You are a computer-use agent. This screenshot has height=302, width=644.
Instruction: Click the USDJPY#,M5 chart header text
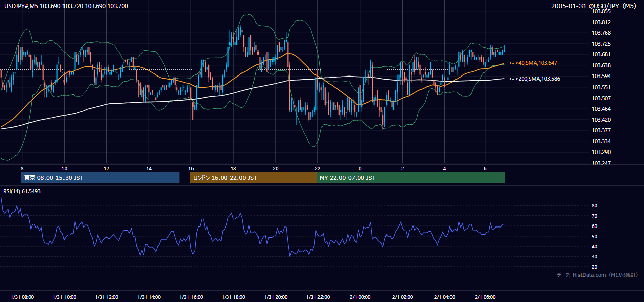pos(66,6)
